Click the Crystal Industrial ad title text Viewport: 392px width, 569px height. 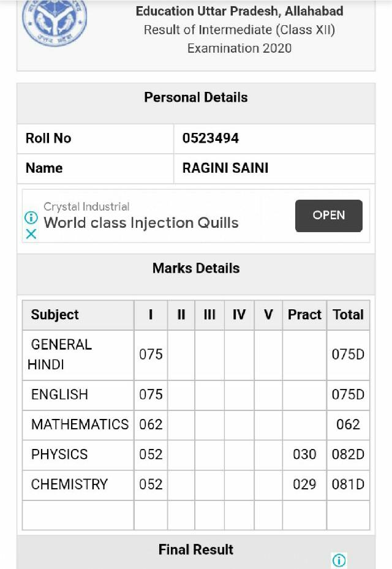tap(86, 206)
